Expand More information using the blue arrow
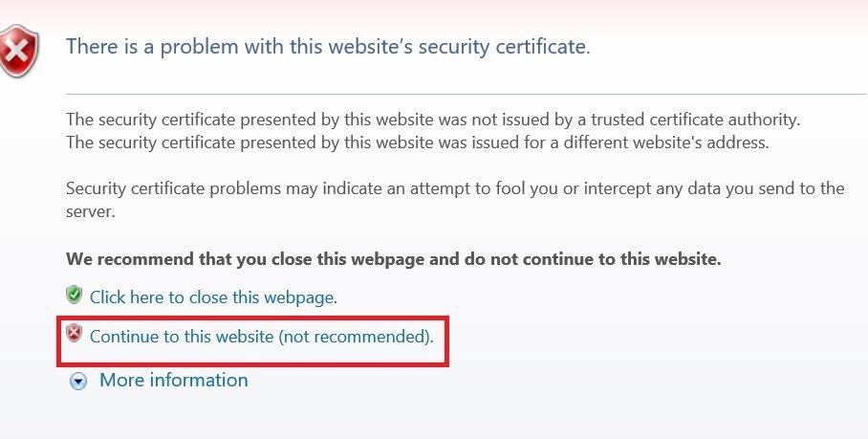Viewport: 868px width, 439px height. click(x=79, y=381)
